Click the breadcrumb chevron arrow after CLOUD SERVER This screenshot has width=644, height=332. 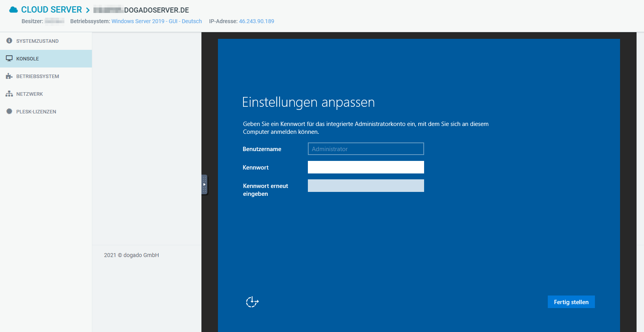click(88, 10)
